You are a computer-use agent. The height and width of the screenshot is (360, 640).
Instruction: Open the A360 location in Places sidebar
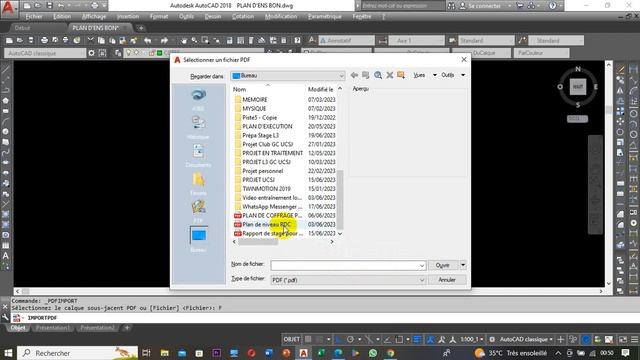[198, 100]
